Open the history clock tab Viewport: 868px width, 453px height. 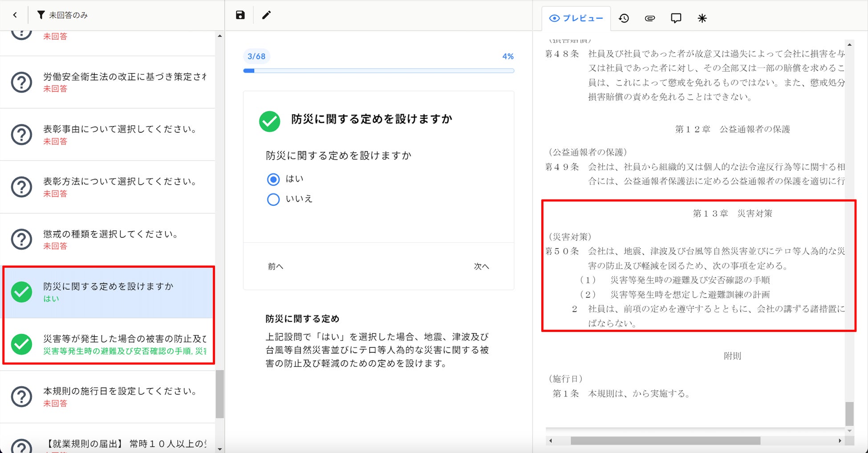[624, 18]
